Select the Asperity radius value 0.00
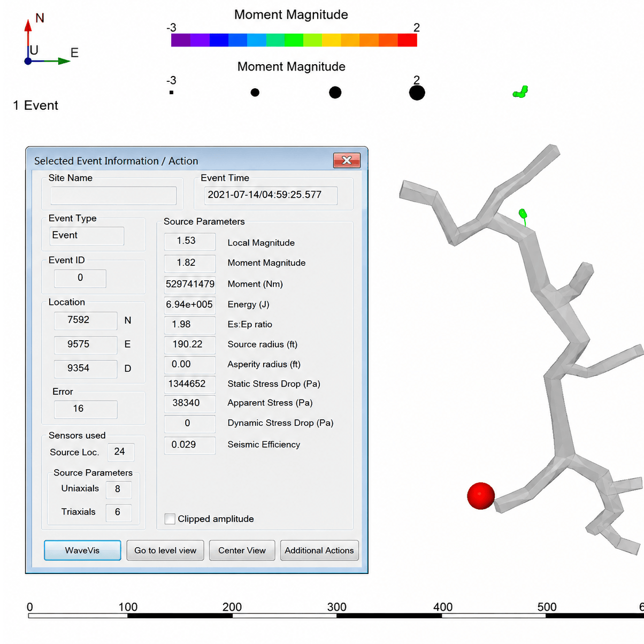 click(x=190, y=364)
